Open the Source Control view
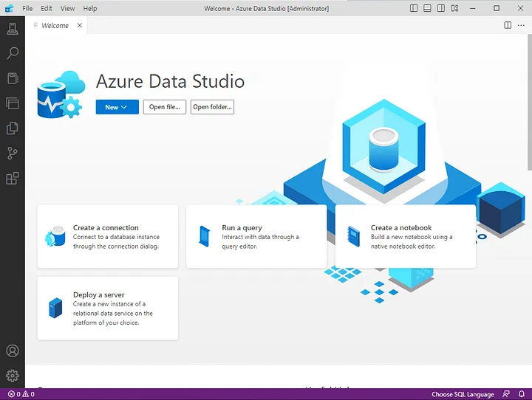532x400 pixels. coord(12,154)
